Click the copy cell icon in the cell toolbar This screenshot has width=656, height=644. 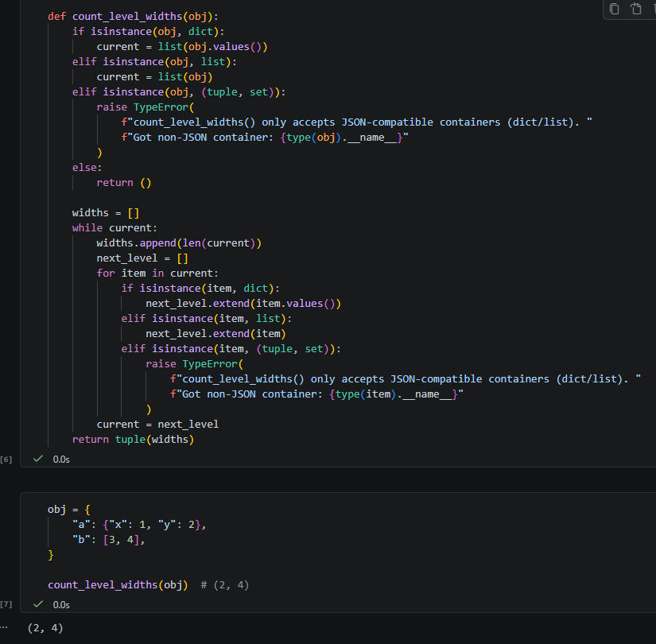click(x=614, y=9)
